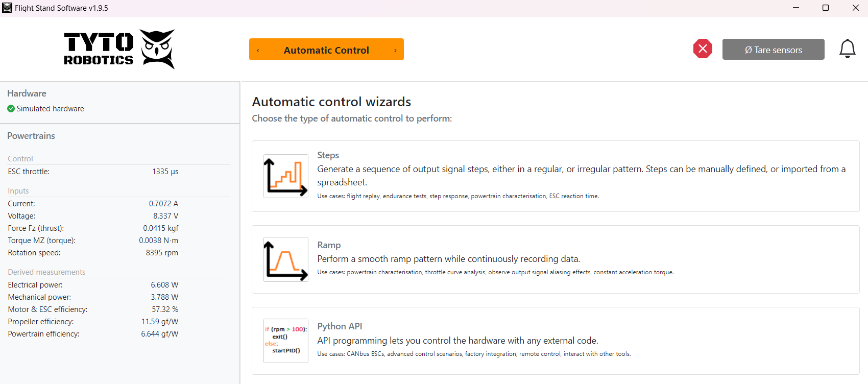
Task: Click the green Simulated hardware check icon
Action: click(11, 109)
